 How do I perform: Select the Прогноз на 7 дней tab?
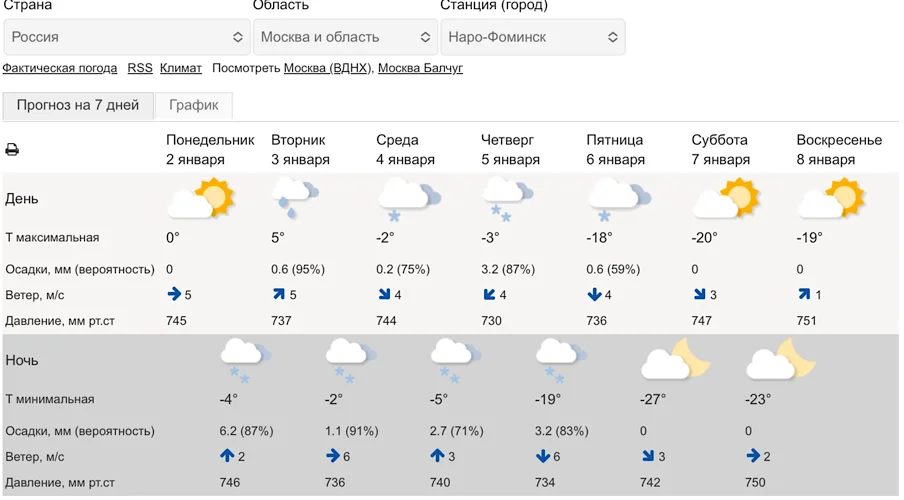(x=78, y=105)
